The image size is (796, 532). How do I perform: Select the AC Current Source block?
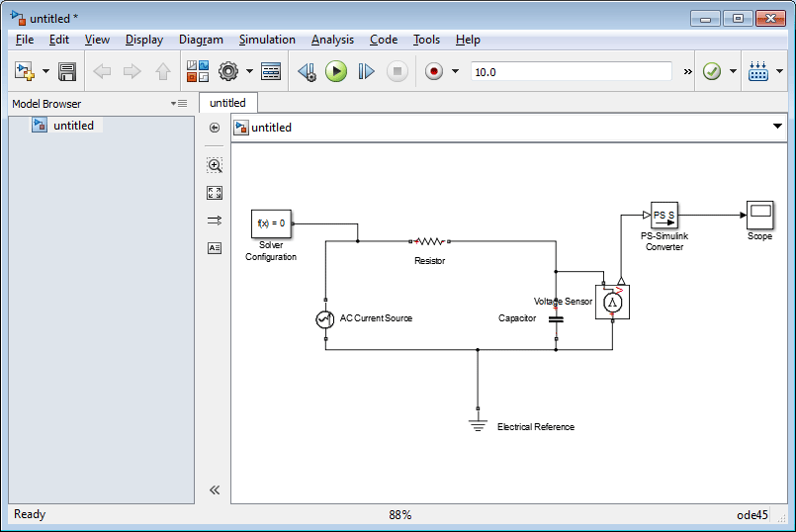325,319
